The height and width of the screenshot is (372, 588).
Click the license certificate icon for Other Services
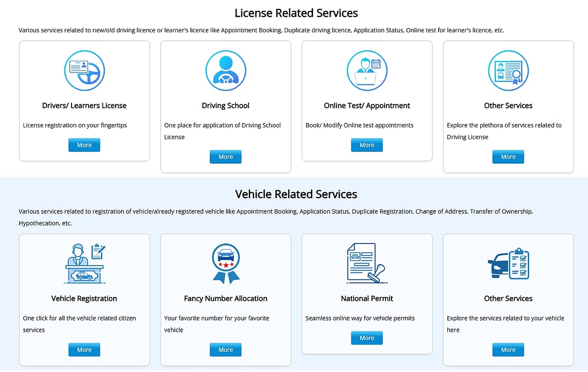tap(508, 71)
